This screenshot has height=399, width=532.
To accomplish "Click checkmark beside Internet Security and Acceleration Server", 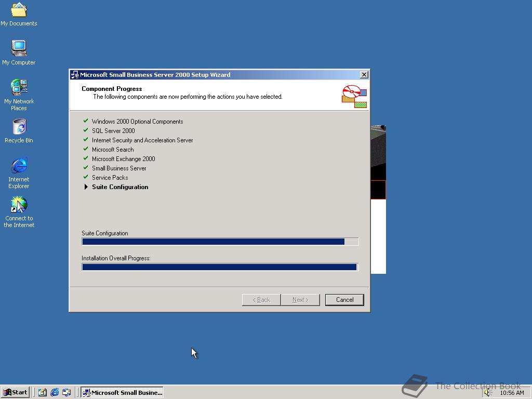I will pyautogui.click(x=86, y=140).
